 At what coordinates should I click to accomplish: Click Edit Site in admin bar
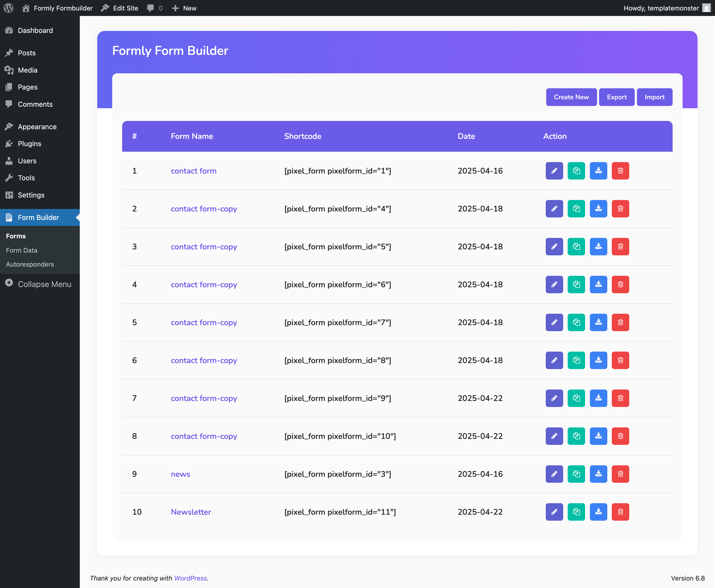(120, 8)
